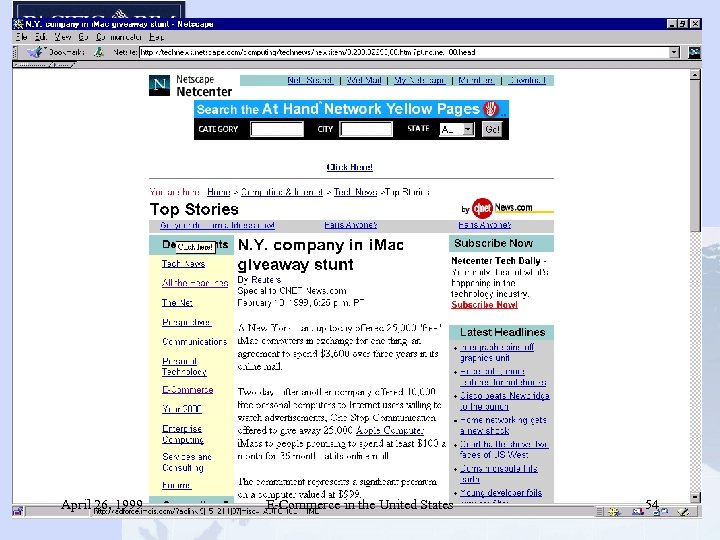Open the Edit menu
720x540 pixels.
[x=41, y=37]
